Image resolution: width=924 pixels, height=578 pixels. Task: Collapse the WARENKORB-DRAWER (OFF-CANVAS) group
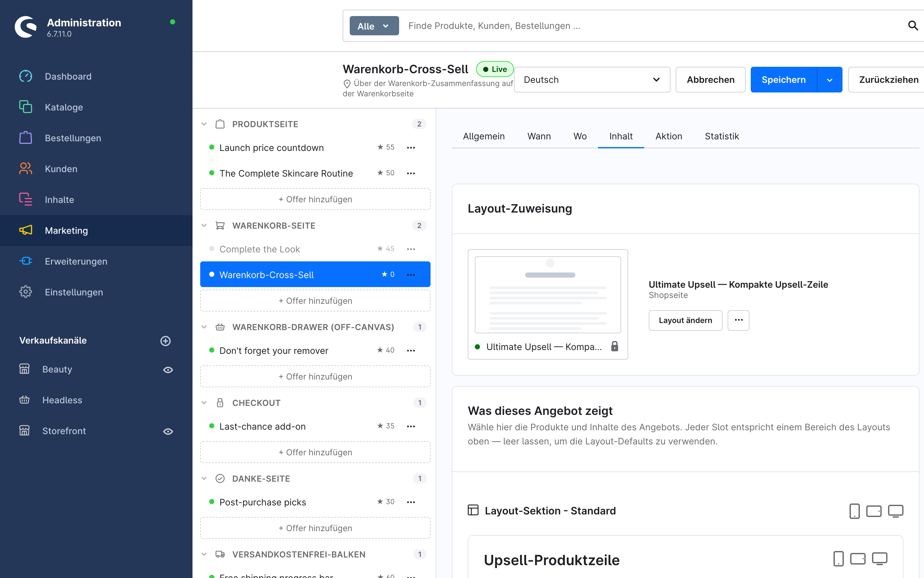click(204, 327)
